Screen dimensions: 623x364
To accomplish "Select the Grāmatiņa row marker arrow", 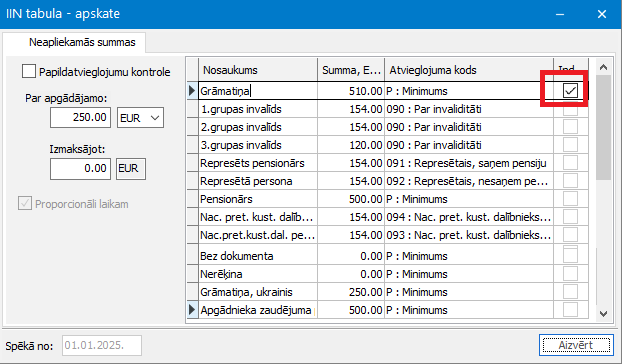I will (x=192, y=91).
